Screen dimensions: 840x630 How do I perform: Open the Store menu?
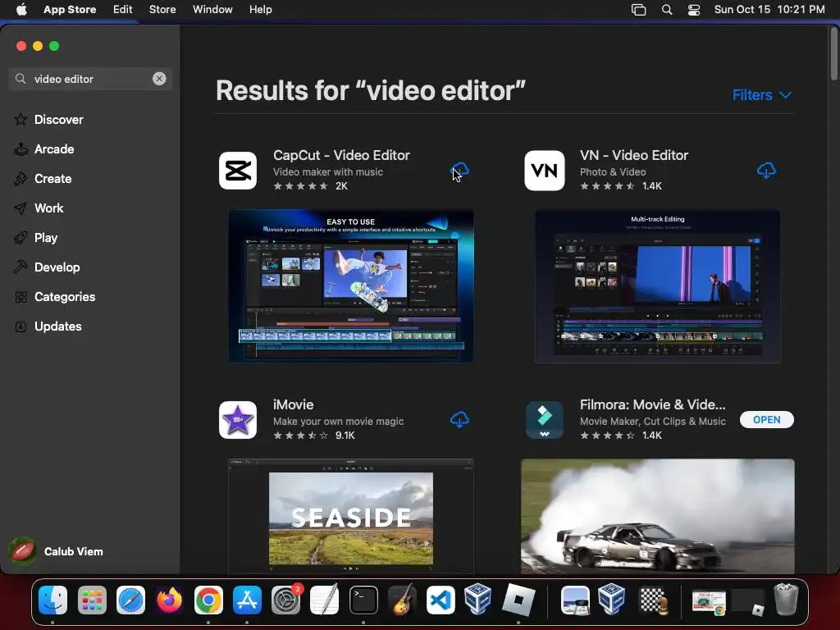pyautogui.click(x=162, y=10)
